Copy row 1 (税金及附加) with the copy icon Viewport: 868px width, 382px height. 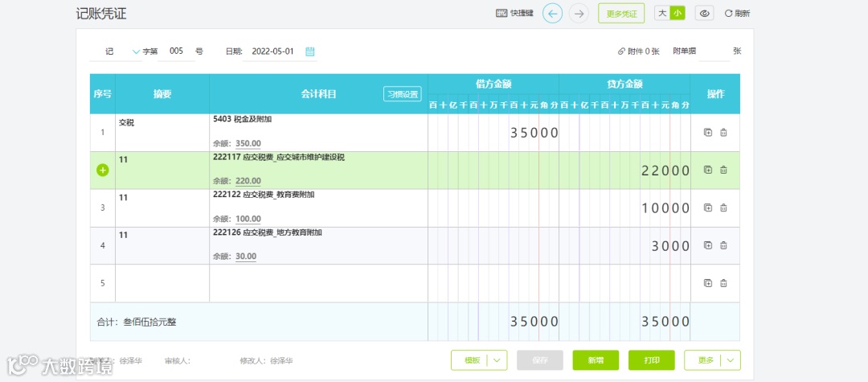click(x=707, y=133)
